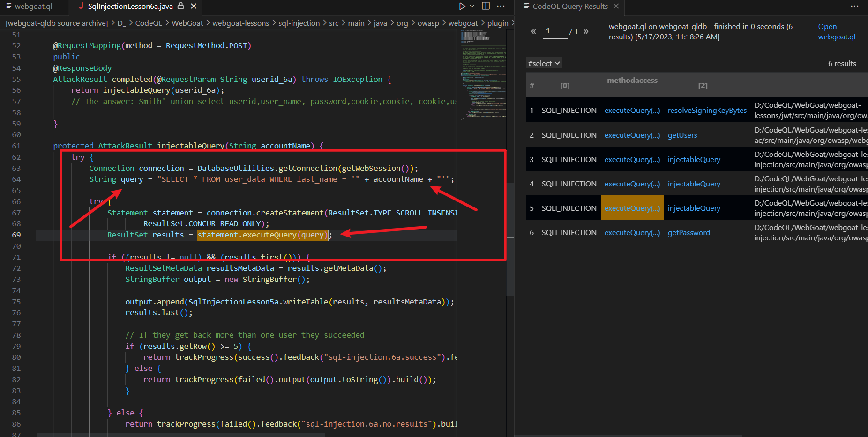Open resolveSigningKeyBytes link
This screenshot has height=437, width=868.
(x=707, y=111)
